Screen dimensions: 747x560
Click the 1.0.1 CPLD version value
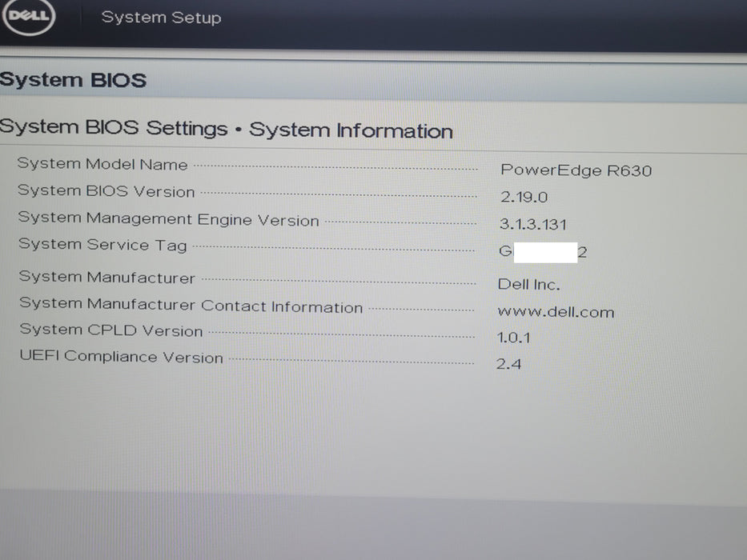tap(513, 338)
